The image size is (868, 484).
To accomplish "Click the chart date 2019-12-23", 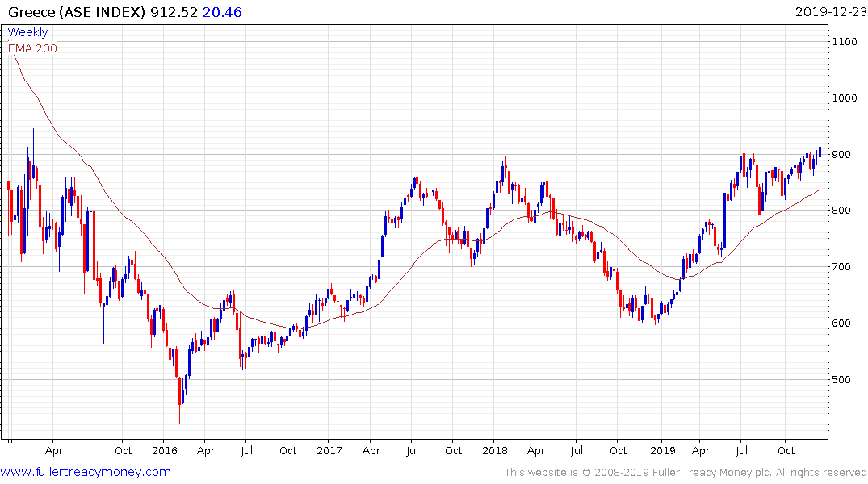I will click(831, 12).
